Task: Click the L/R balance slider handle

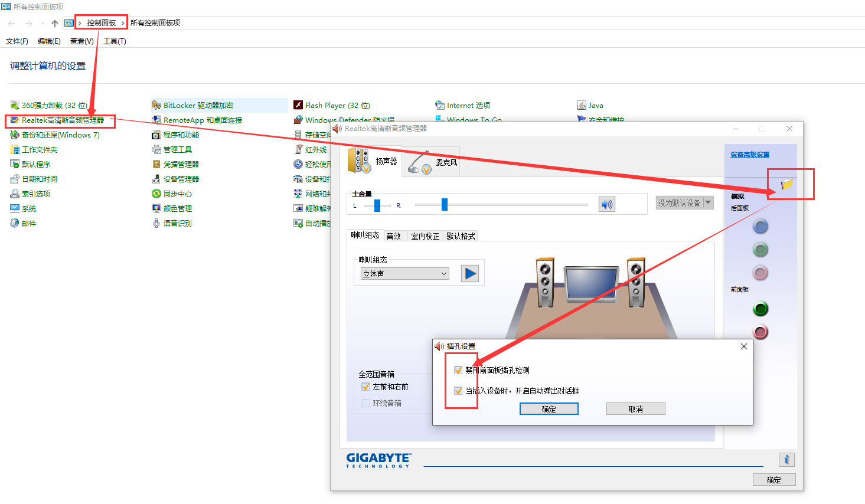Action: 377,205
